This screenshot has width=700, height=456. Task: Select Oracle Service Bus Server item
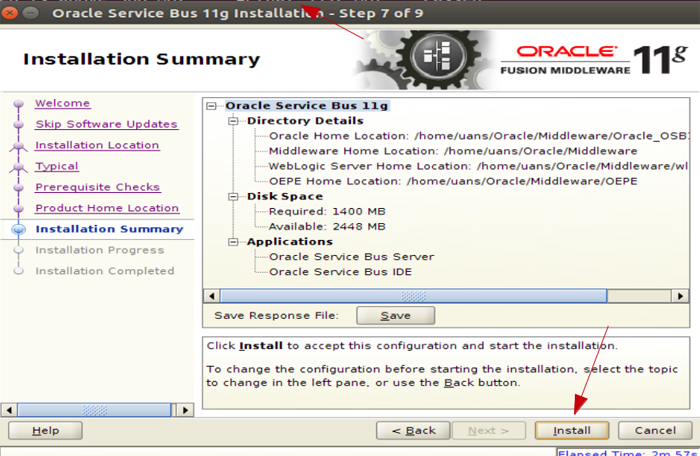(x=351, y=257)
